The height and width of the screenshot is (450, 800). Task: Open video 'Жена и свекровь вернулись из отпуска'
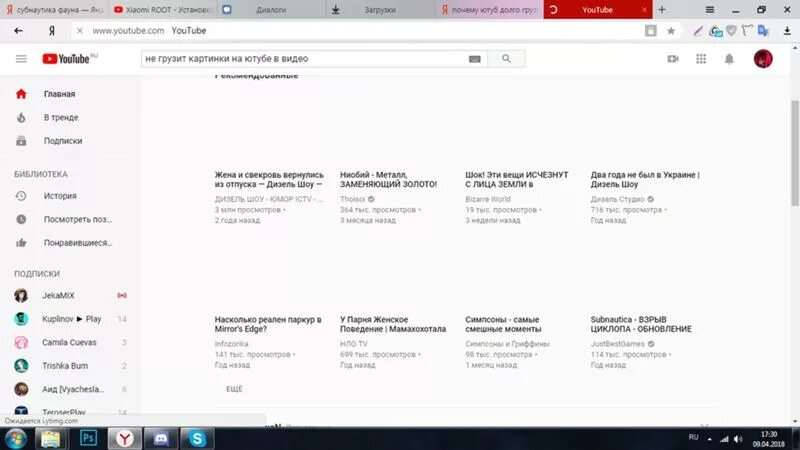click(269, 180)
